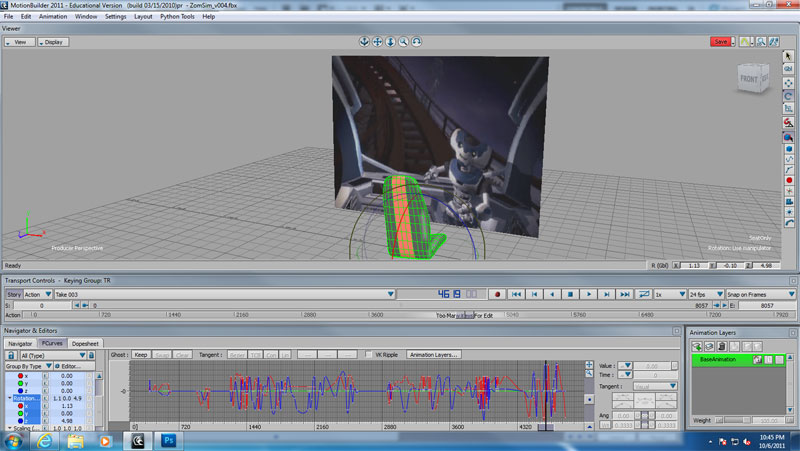The image size is (800, 451).
Task: Toggle key button for Rotation z row
Action: 45,421
